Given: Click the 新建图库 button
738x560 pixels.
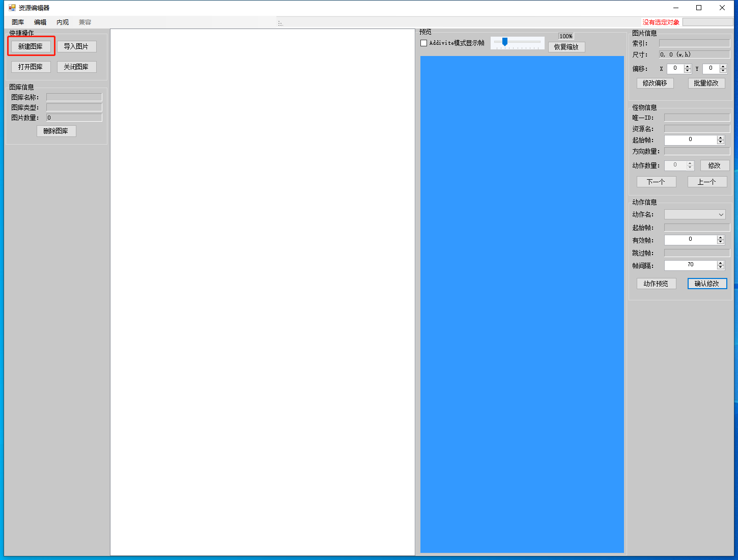Looking at the screenshot, I should click(31, 46).
